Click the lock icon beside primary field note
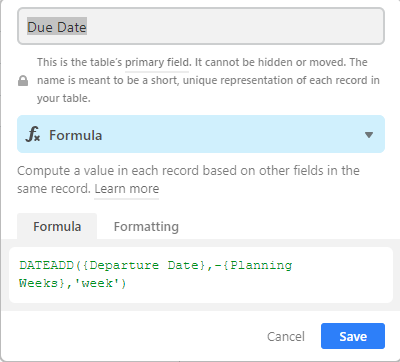 [23, 81]
